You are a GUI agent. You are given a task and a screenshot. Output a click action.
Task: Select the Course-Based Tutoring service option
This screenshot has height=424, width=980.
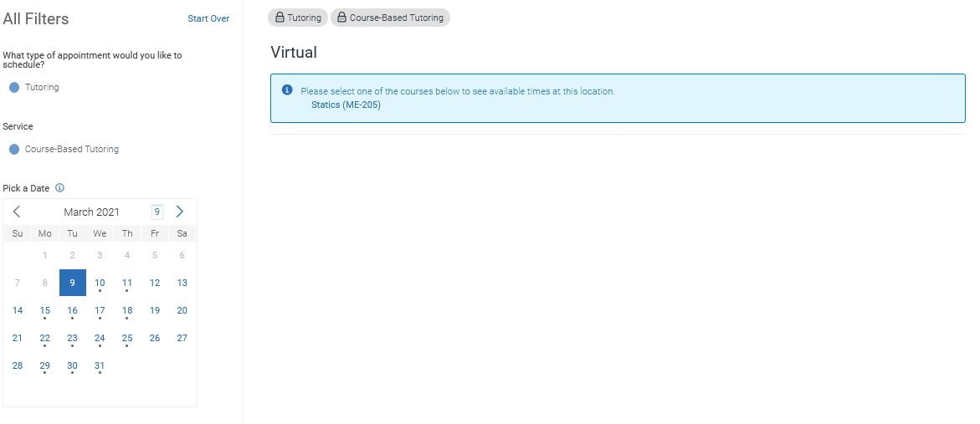(14, 150)
